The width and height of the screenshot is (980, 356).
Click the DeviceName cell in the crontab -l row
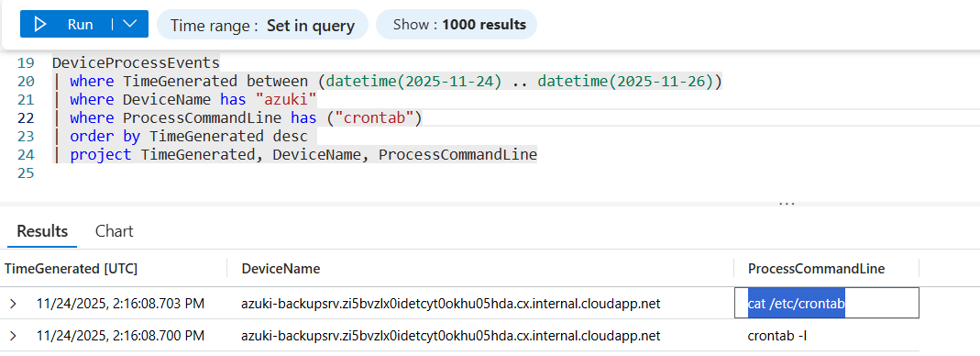[x=451, y=336]
